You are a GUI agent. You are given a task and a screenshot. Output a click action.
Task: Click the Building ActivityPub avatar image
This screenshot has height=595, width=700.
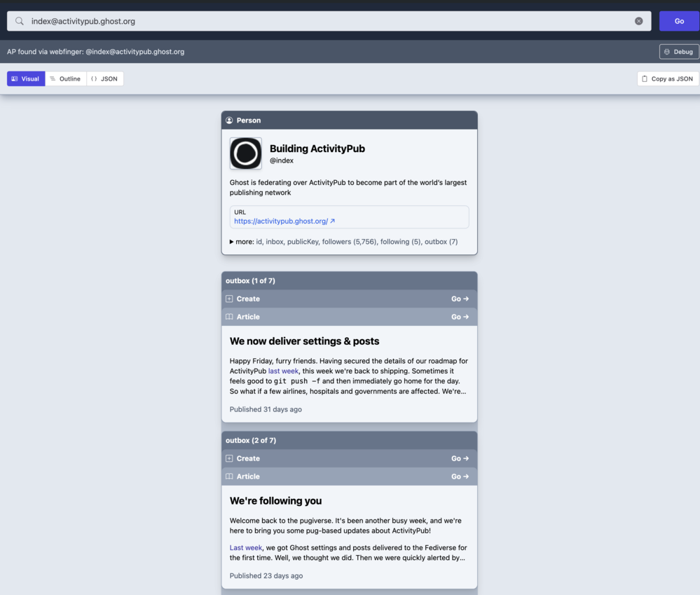[245, 153]
